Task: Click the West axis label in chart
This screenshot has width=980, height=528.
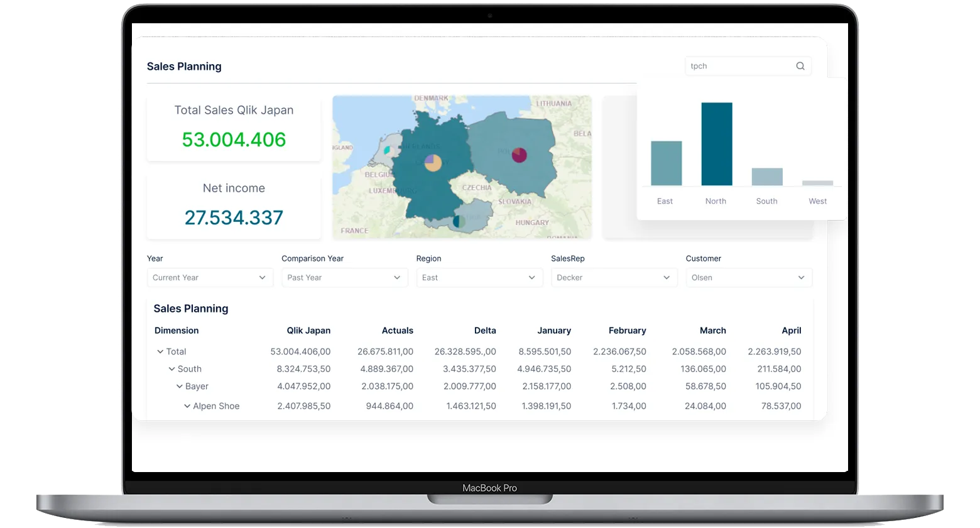Action: [x=817, y=201]
